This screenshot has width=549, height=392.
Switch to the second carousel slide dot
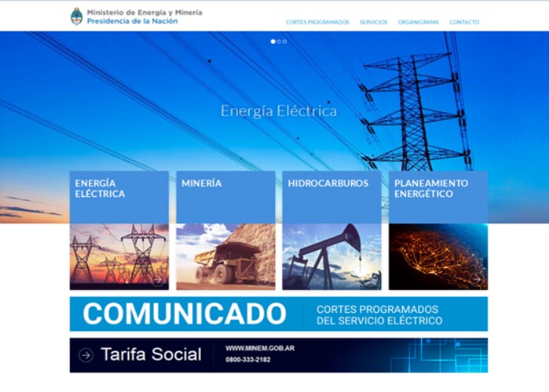tap(279, 42)
